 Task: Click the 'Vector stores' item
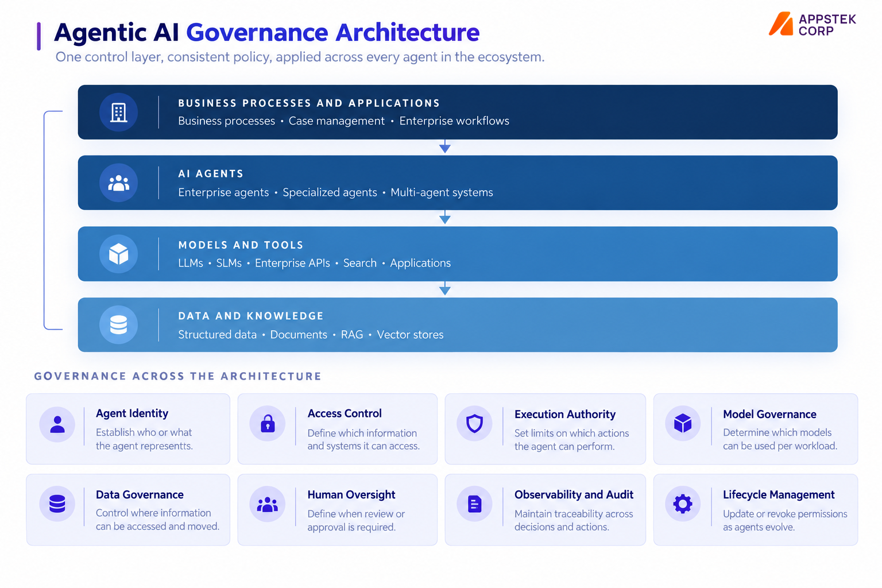coord(410,335)
